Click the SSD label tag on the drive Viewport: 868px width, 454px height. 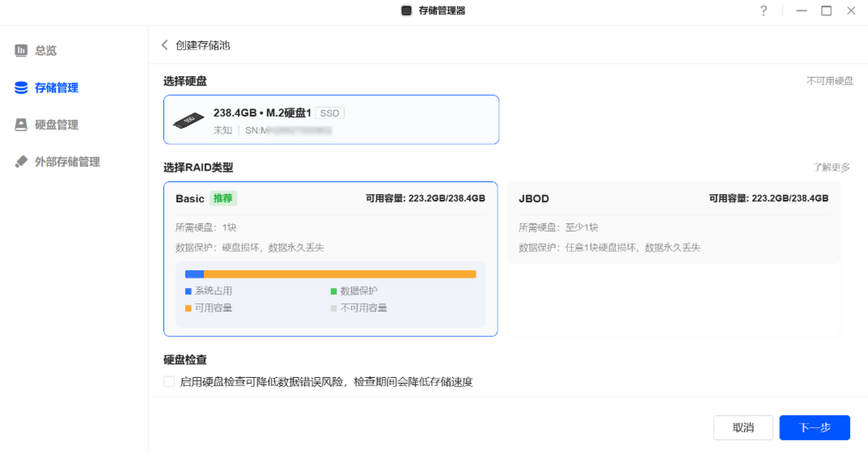pos(330,113)
